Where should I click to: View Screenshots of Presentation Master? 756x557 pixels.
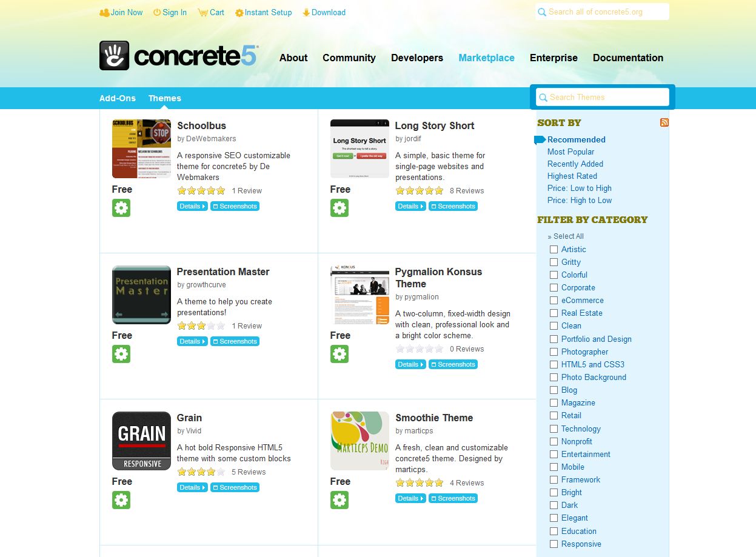coord(235,341)
